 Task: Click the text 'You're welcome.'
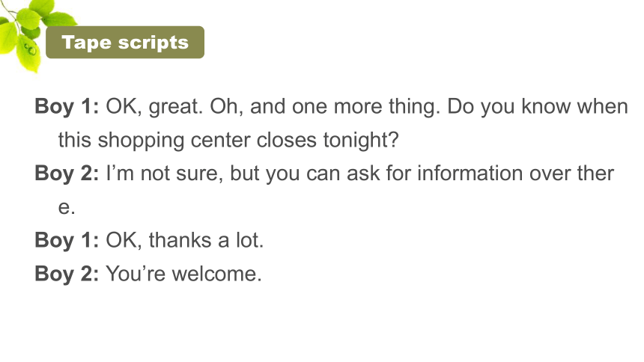183,274
